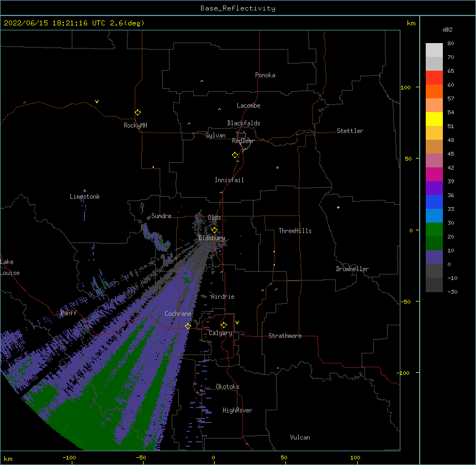Click the Base_Reflectivity title text
Image resolution: width=476 pixels, height=465 pixels.
point(238,8)
